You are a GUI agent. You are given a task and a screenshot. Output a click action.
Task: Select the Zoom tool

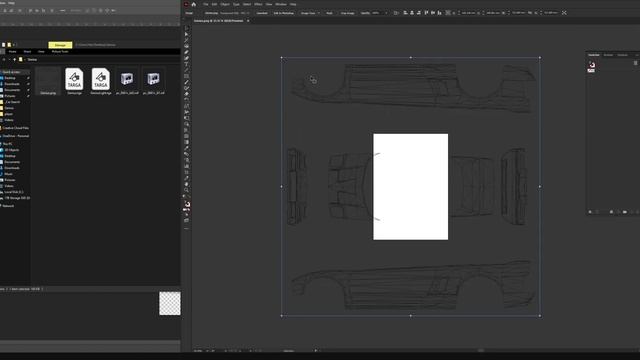[187, 190]
